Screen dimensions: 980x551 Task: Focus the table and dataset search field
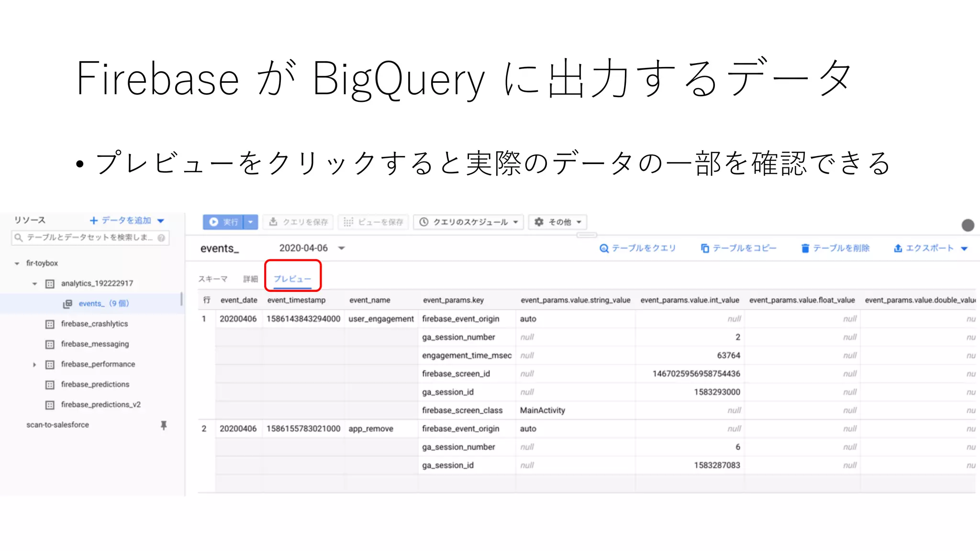click(x=90, y=238)
